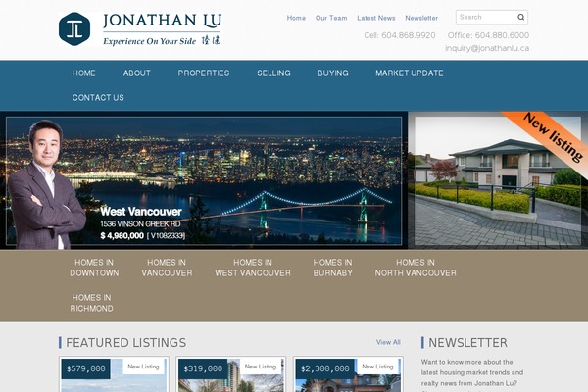Click the search magnifier icon
The image size is (588, 392).
click(x=521, y=17)
